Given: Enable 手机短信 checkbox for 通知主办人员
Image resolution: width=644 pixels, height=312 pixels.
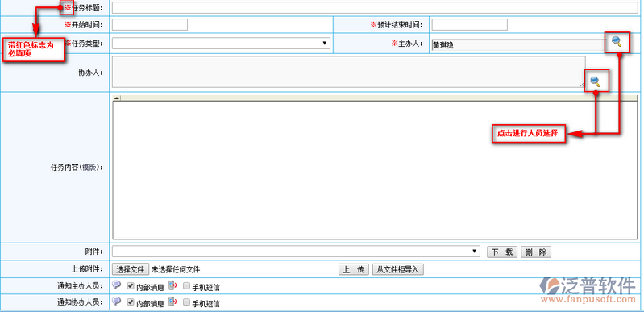Looking at the screenshot, I should (186, 285).
